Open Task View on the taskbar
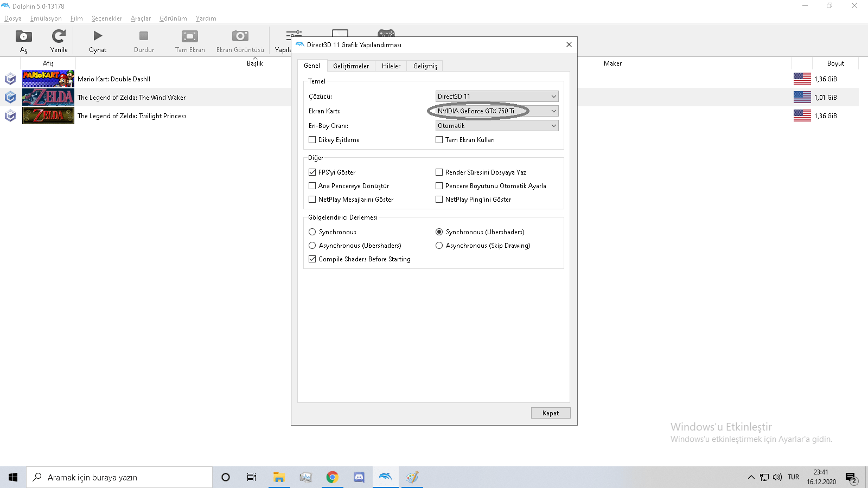This screenshot has width=868, height=488. coord(252,477)
